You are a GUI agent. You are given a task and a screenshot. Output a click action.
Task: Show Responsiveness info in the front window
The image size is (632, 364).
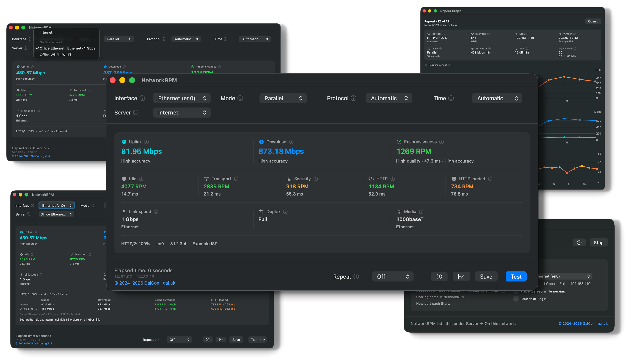click(441, 142)
